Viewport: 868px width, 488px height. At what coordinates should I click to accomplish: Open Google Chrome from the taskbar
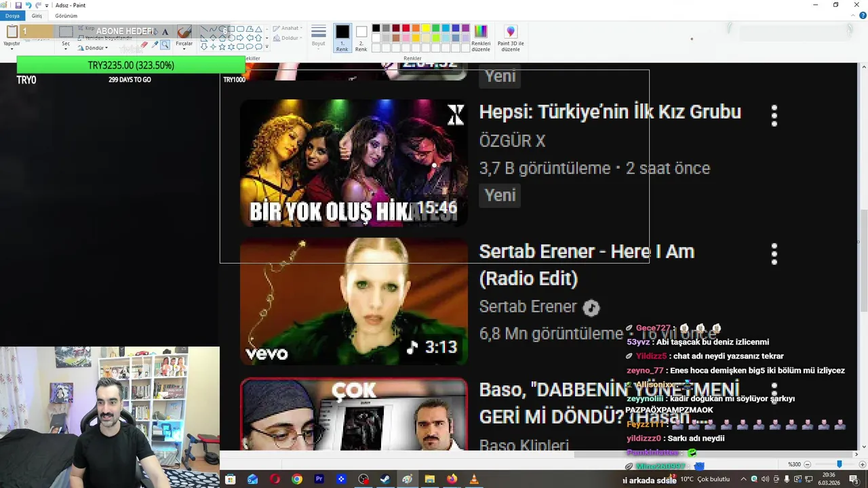tap(297, 479)
